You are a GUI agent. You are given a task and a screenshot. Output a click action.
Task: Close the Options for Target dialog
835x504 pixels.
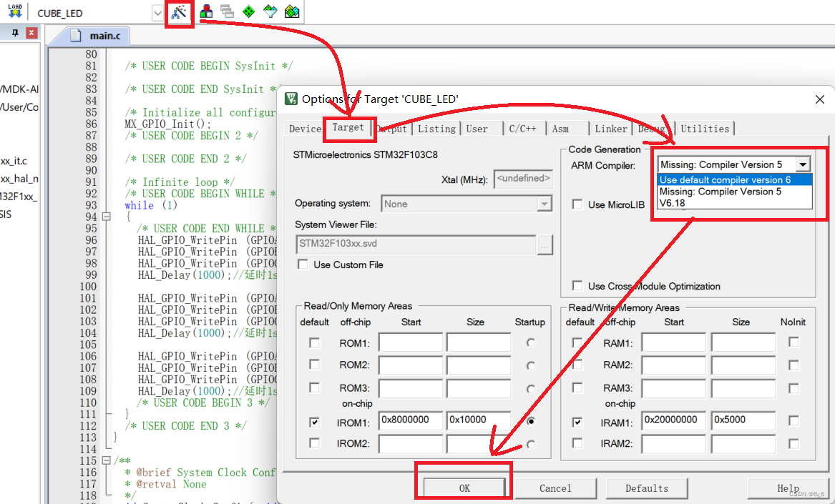[x=819, y=99]
